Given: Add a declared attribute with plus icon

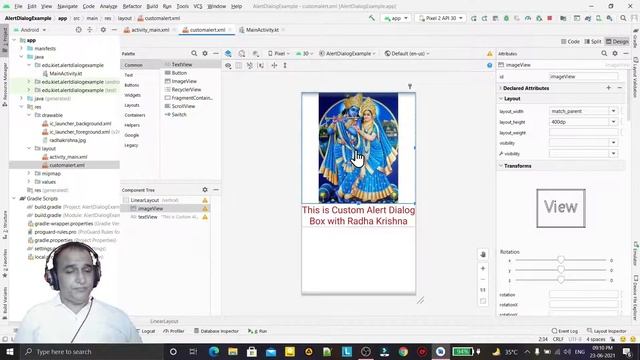Looking at the screenshot, I should coord(609,88).
